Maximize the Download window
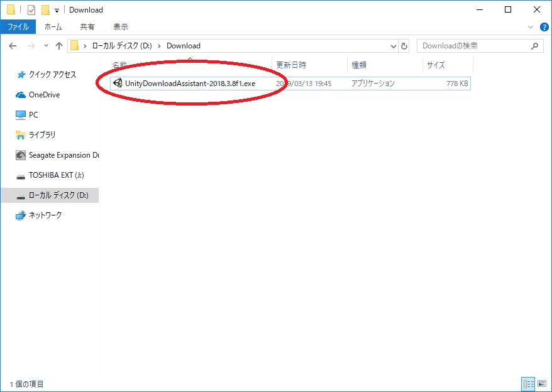 pyautogui.click(x=508, y=9)
